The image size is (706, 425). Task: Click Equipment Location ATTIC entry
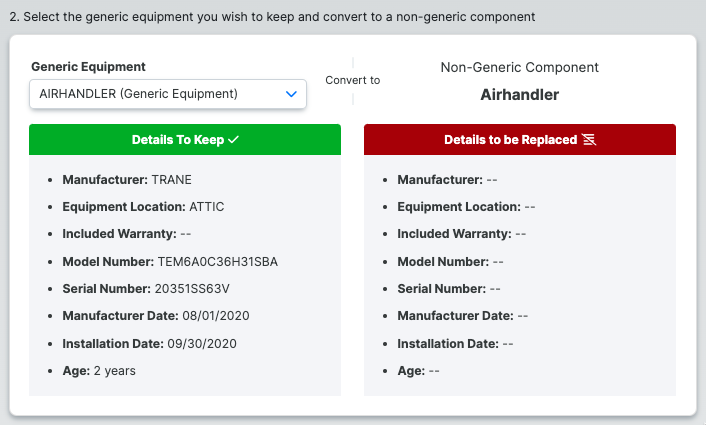143,207
